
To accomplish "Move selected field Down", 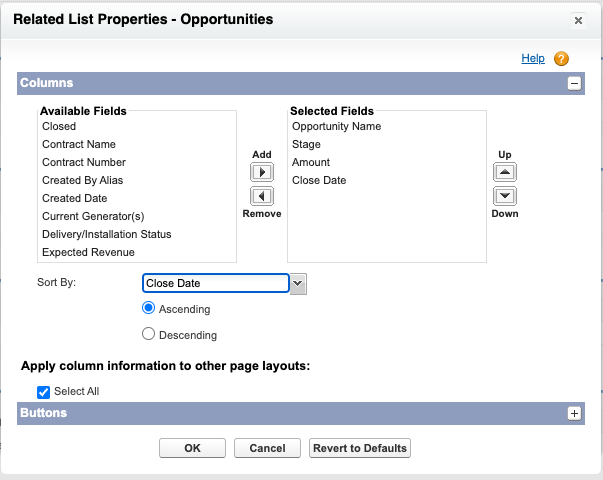I will (x=505, y=196).
